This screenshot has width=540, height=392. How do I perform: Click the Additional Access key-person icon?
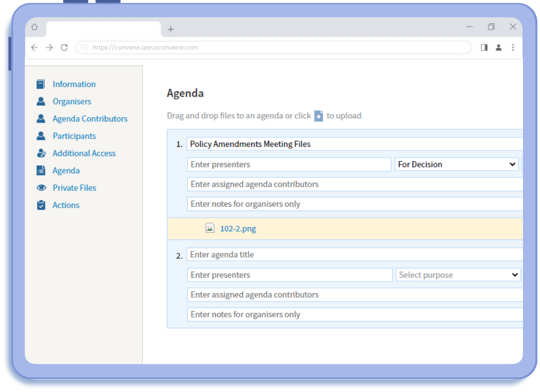point(41,153)
